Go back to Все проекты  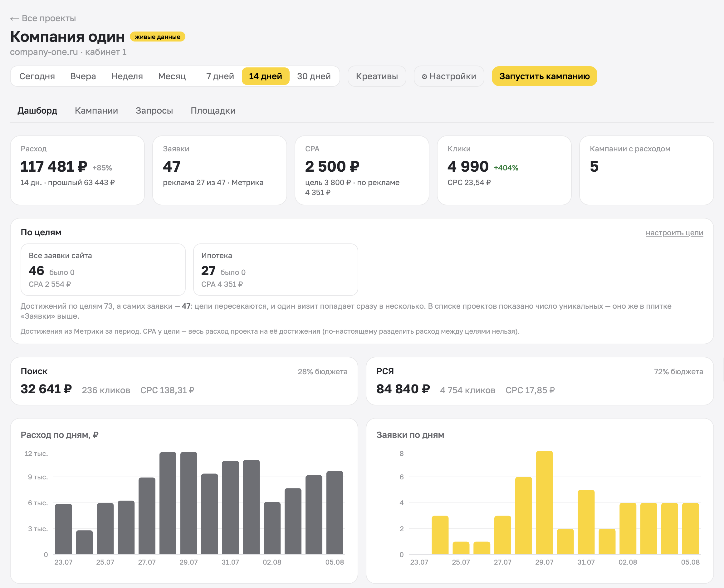(x=43, y=18)
